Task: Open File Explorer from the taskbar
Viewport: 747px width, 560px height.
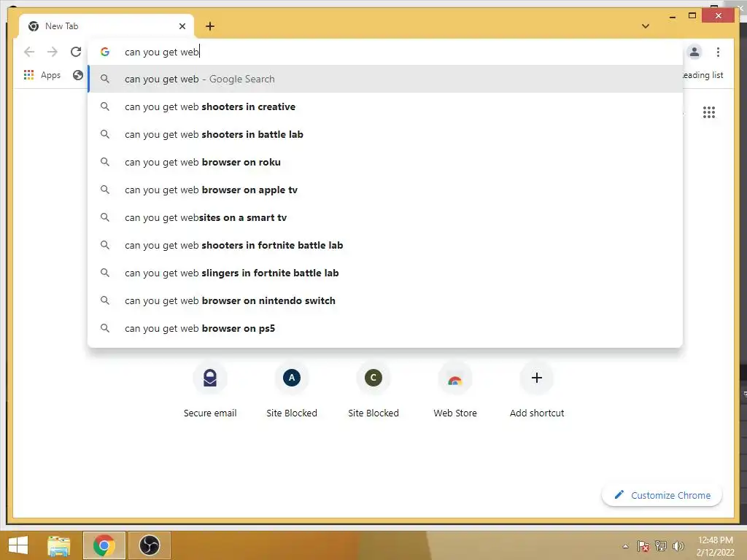Action: (59, 545)
